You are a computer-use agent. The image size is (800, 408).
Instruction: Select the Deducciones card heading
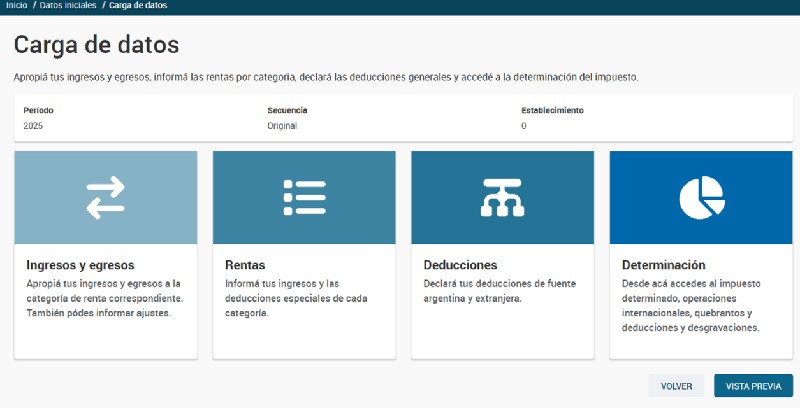point(460,265)
